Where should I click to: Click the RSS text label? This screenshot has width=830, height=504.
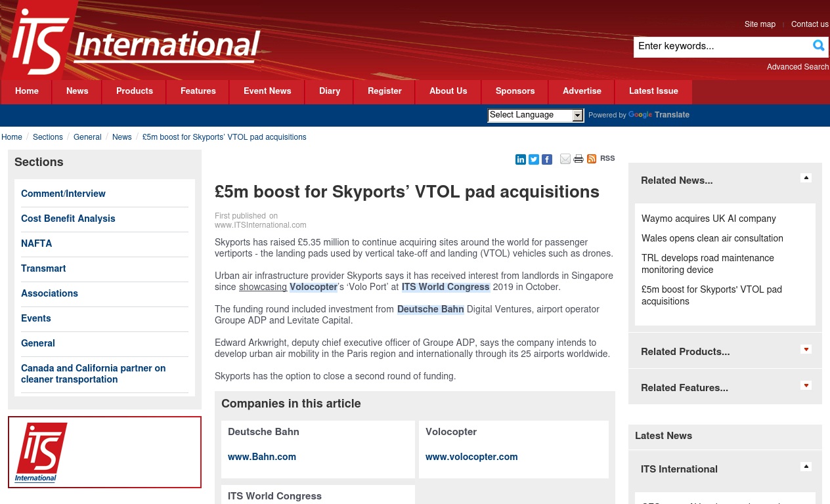click(x=607, y=158)
